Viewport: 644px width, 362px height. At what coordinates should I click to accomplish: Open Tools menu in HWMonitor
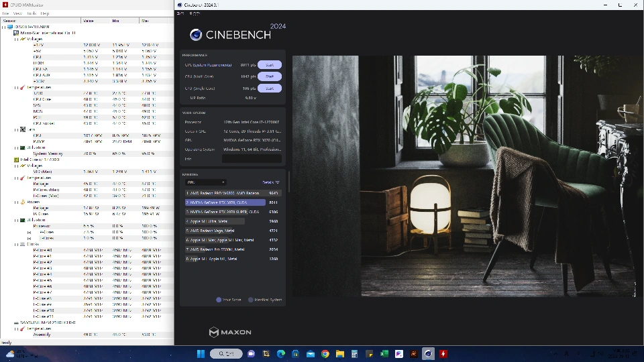coord(32,13)
